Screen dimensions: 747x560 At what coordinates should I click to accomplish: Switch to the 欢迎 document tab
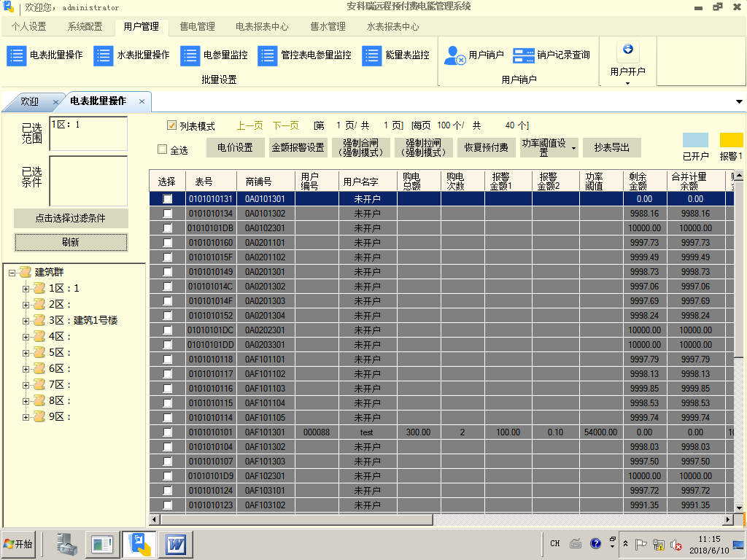[x=30, y=101]
